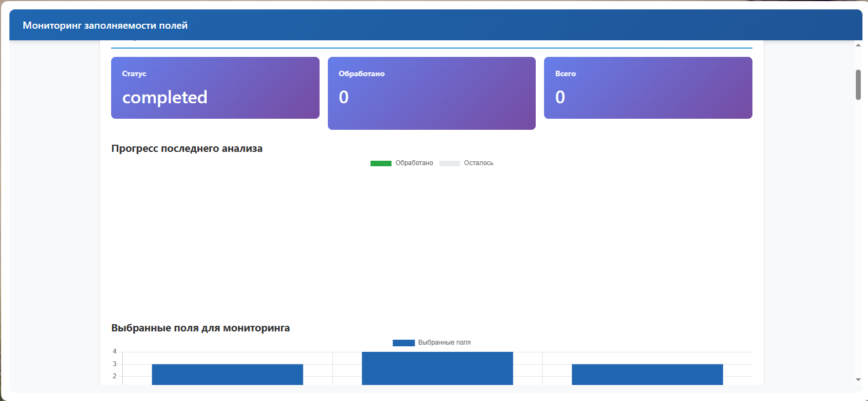Image resolution: width=868 pixels, height=401 pixels.
Task: Click the tallest middle bar in chart
Action: [437, 368]
